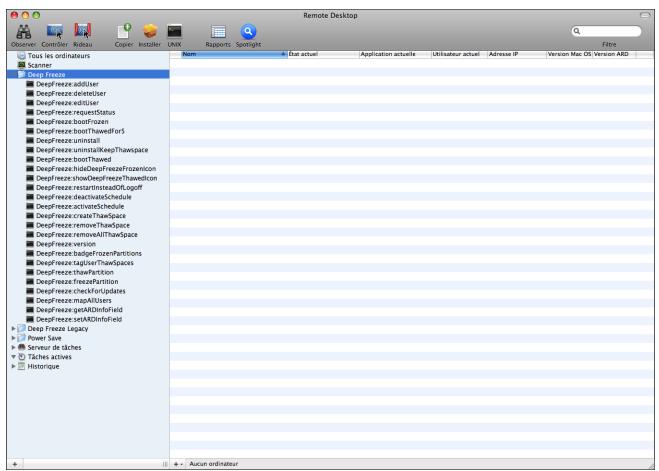Screen dimensions: 659x471
Task: Select DeepFreeze:removeThawSpace task
Action: point(83,225)
